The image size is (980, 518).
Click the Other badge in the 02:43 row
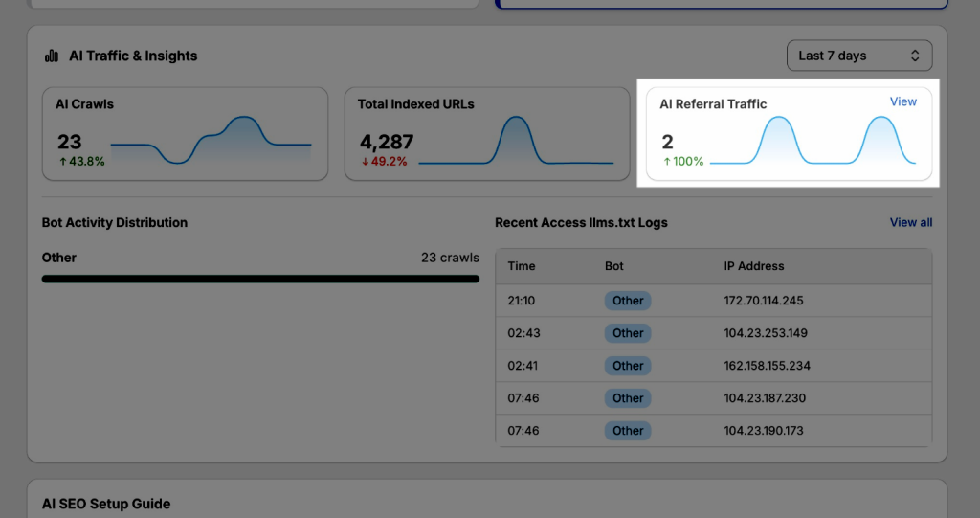pyautogui.click(x=628, y=333)
